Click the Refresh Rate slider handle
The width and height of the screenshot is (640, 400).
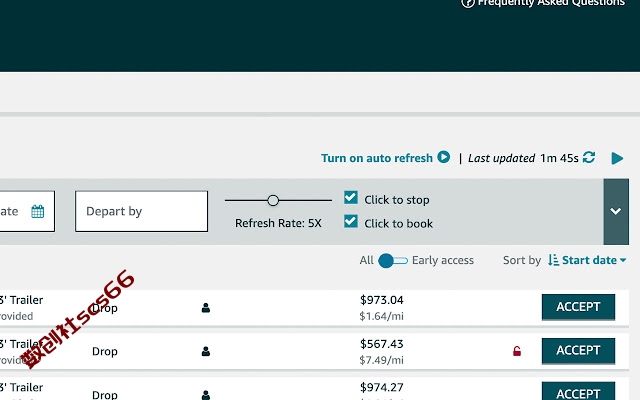(x=273, y=200)
